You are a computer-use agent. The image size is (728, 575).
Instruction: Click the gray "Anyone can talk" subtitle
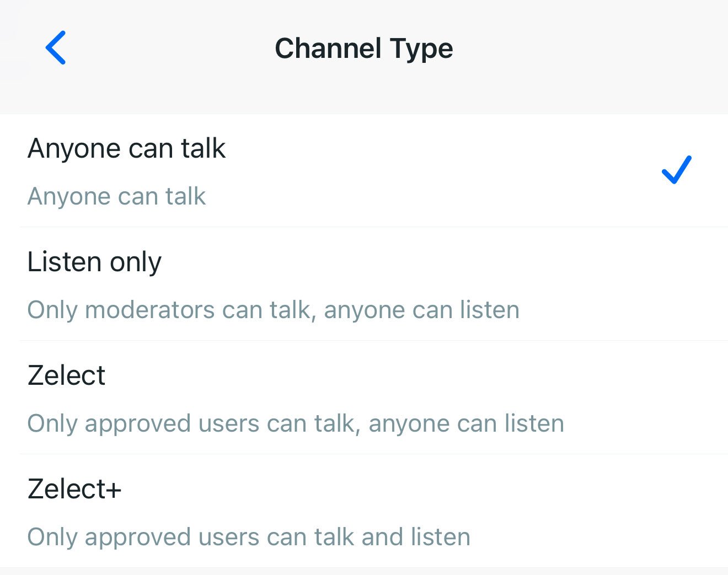coord(117,196)
